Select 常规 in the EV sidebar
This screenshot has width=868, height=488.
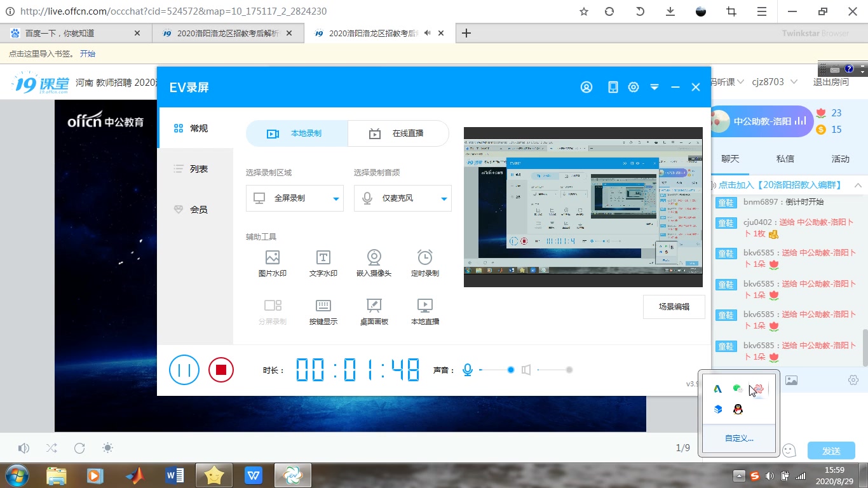[x=195, y=128]
